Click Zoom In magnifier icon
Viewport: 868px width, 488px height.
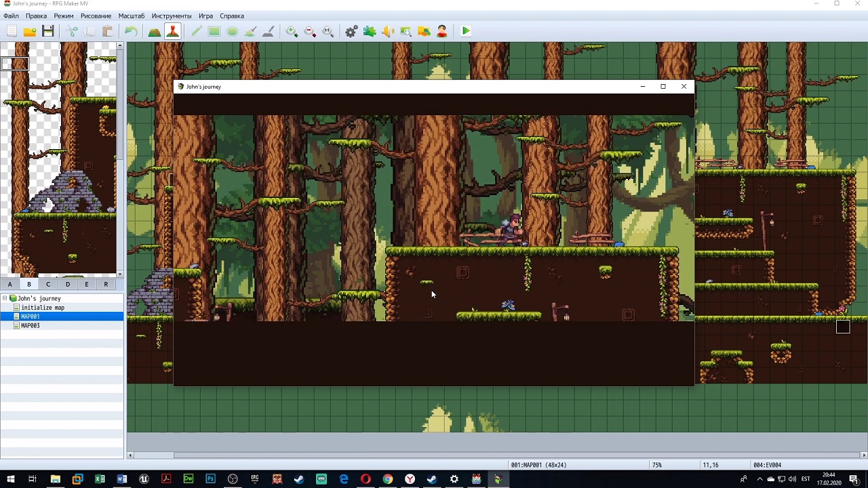tap(292, 31)
